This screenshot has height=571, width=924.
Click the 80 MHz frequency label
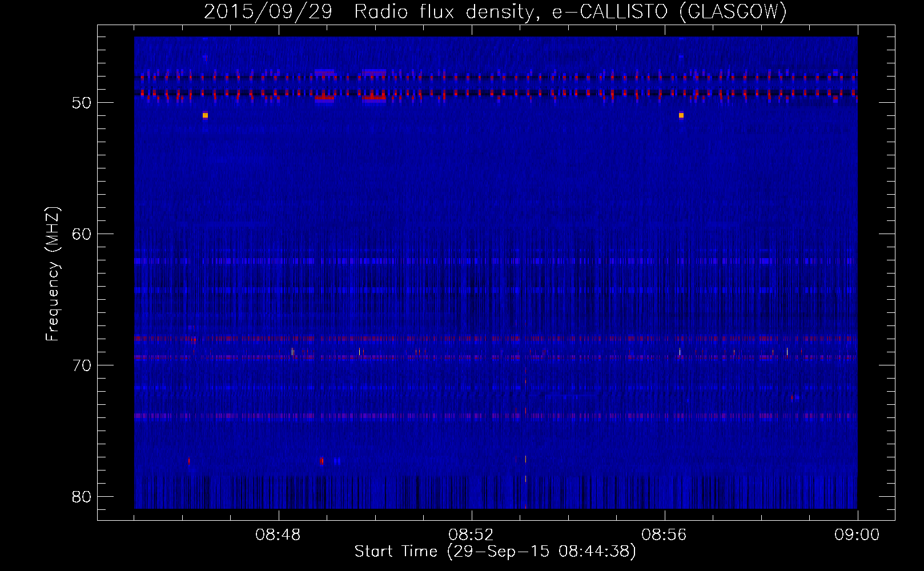[x=82, y=497]
